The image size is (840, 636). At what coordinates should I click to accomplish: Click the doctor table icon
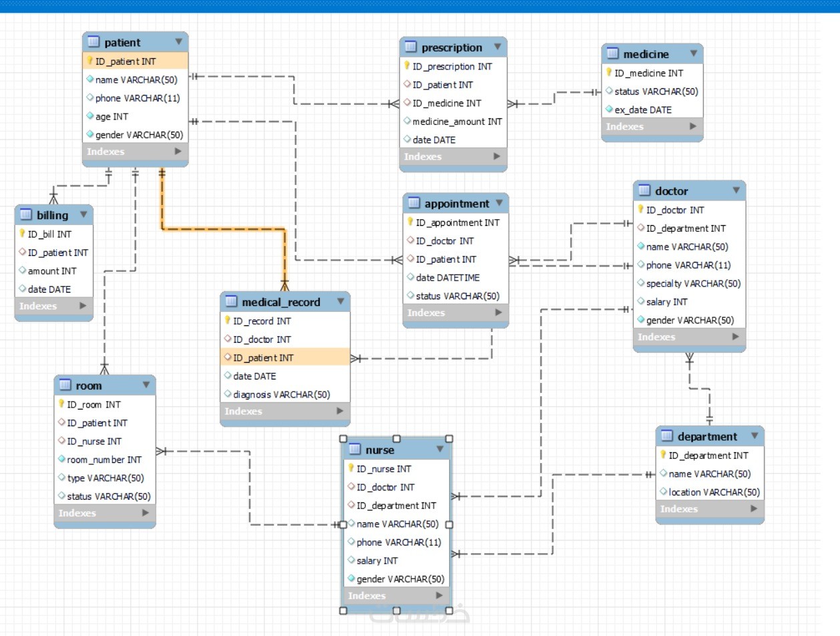(644, 191)
